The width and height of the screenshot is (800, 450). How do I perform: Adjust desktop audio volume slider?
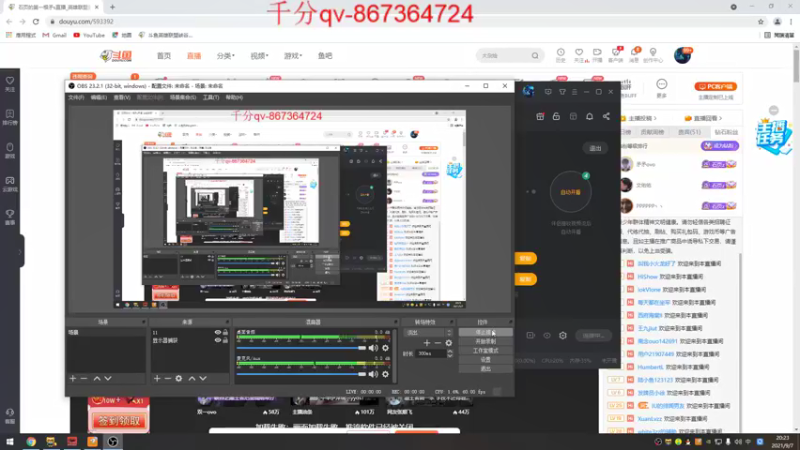(301, 348)
